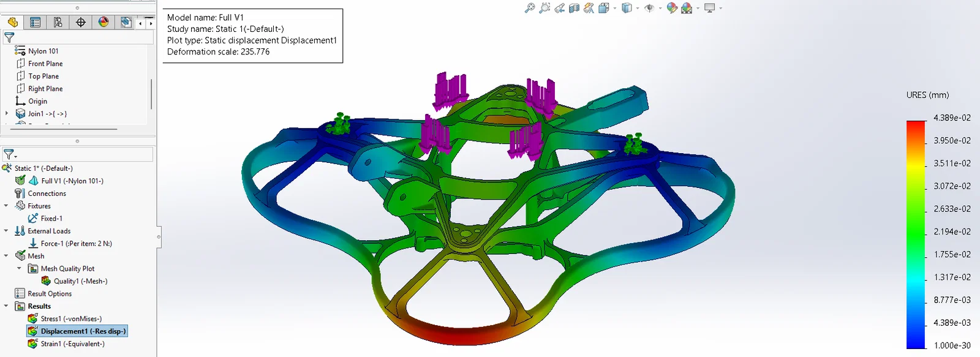The image size is (980, 357).
Task: Click the Mesh Quality Plot folder icon
Action: click(x=33, y=269)
